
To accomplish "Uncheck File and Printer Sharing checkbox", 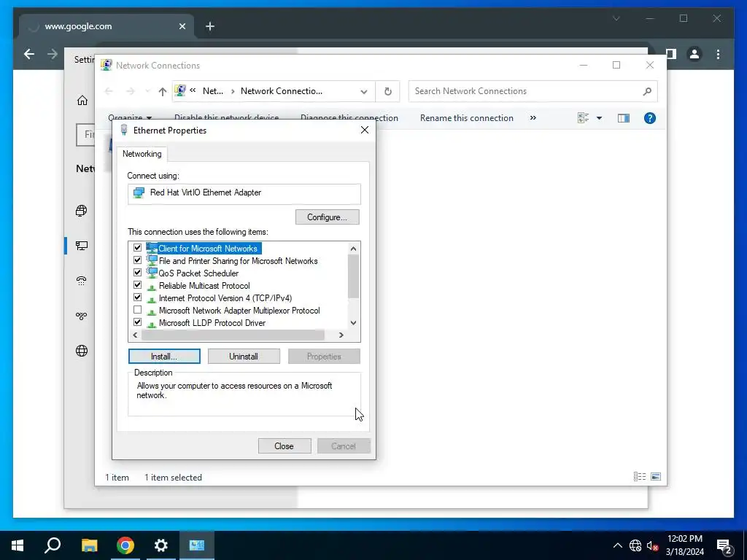I will [x=138, y=260].
